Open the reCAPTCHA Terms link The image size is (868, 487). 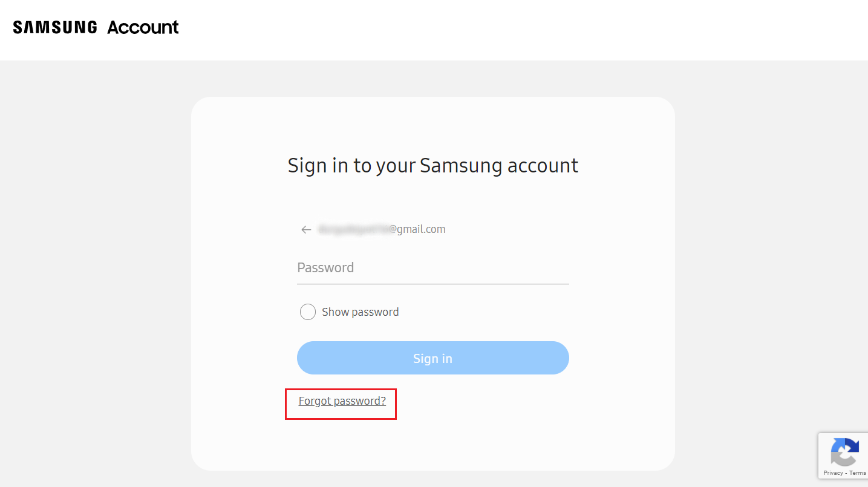pos(858,473)
